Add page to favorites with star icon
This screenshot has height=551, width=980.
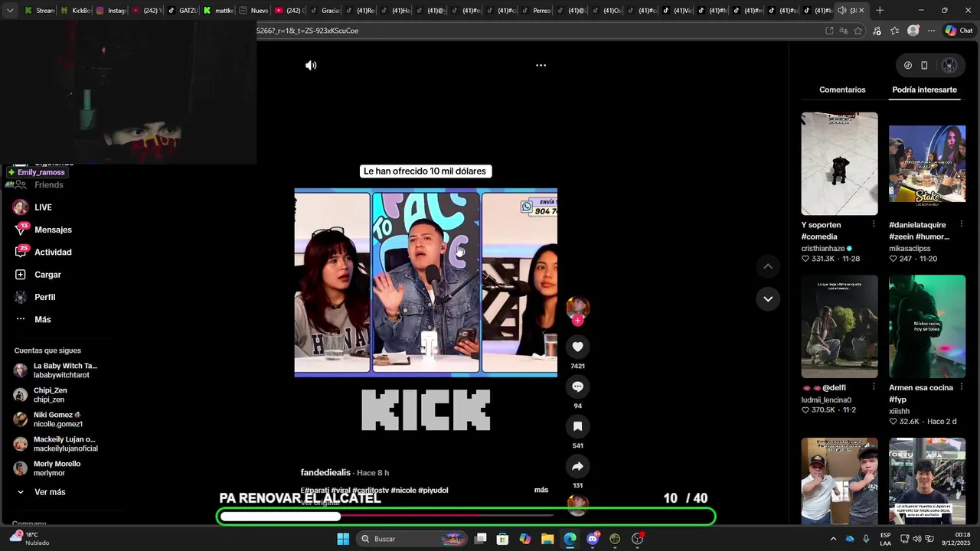858,31
